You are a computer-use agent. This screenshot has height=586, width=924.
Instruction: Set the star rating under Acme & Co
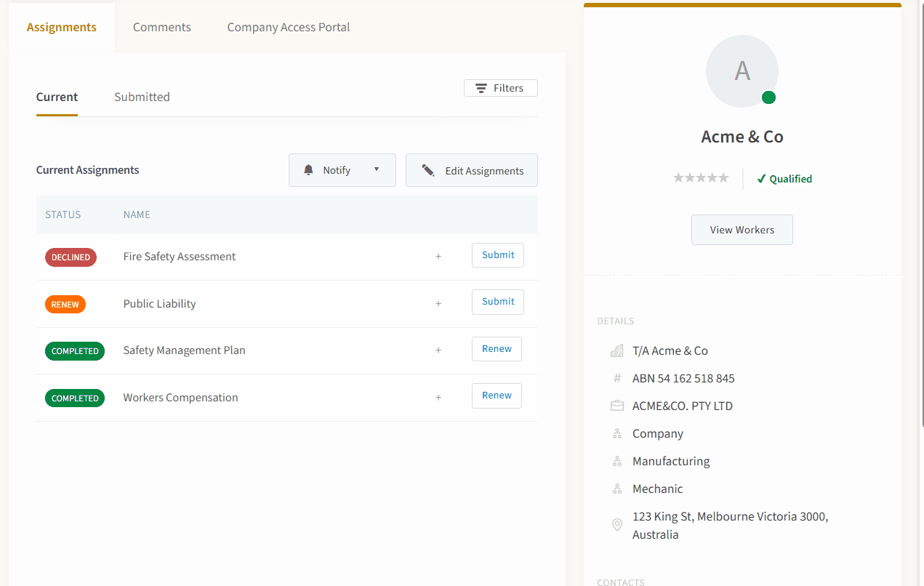coord(701,178)
